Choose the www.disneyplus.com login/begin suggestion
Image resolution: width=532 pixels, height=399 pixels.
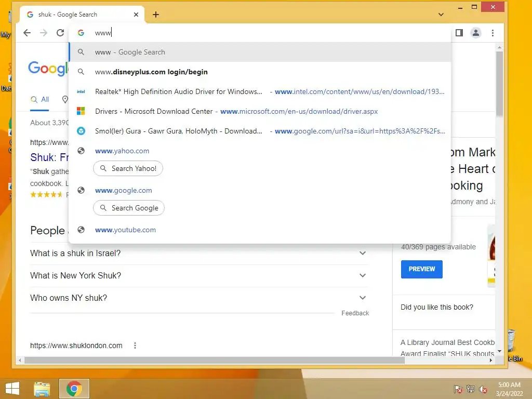pyautogui.click(x=260, y=72)
